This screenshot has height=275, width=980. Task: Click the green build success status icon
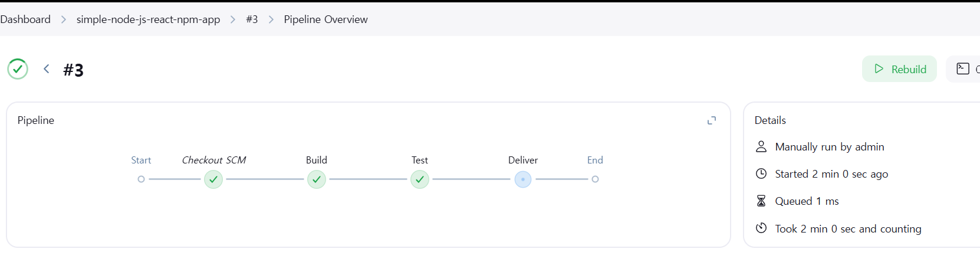[x=18, y=69]
